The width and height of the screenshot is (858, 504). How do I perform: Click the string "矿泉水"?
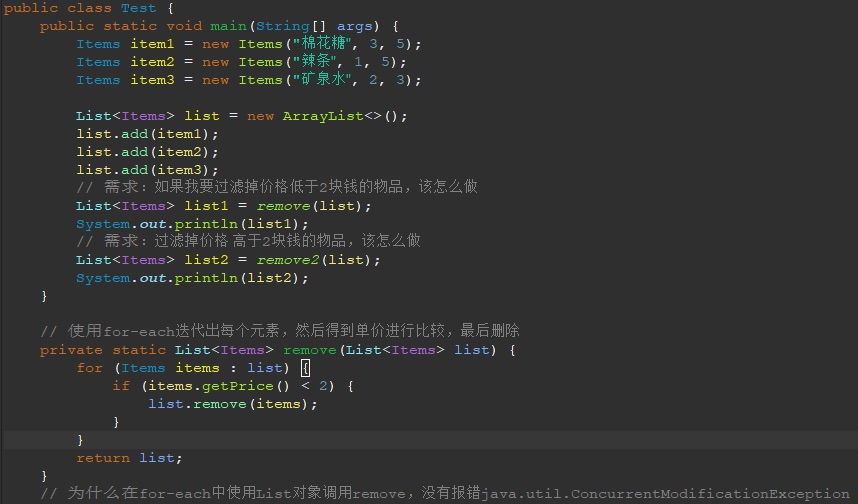coord(322,80)
